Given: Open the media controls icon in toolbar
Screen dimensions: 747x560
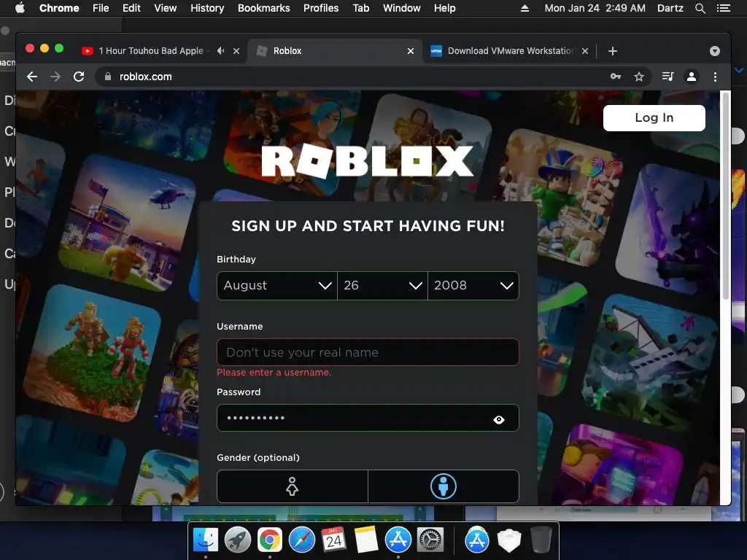Looking at the screenshot, I should 667,77.
